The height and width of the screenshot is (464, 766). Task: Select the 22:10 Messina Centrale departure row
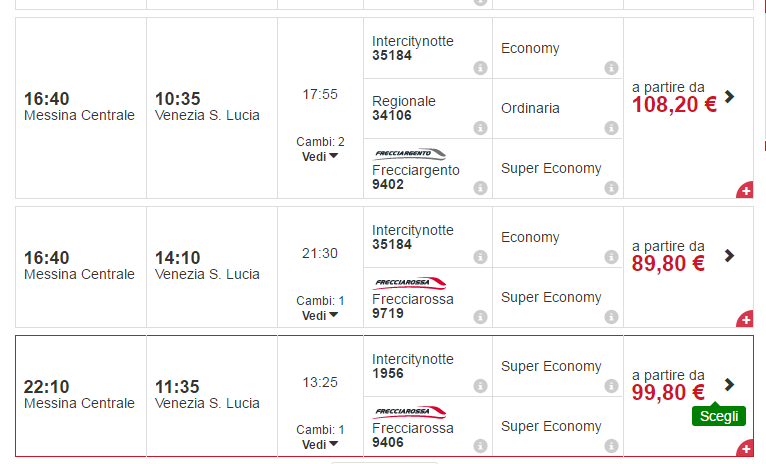[80, 394]
